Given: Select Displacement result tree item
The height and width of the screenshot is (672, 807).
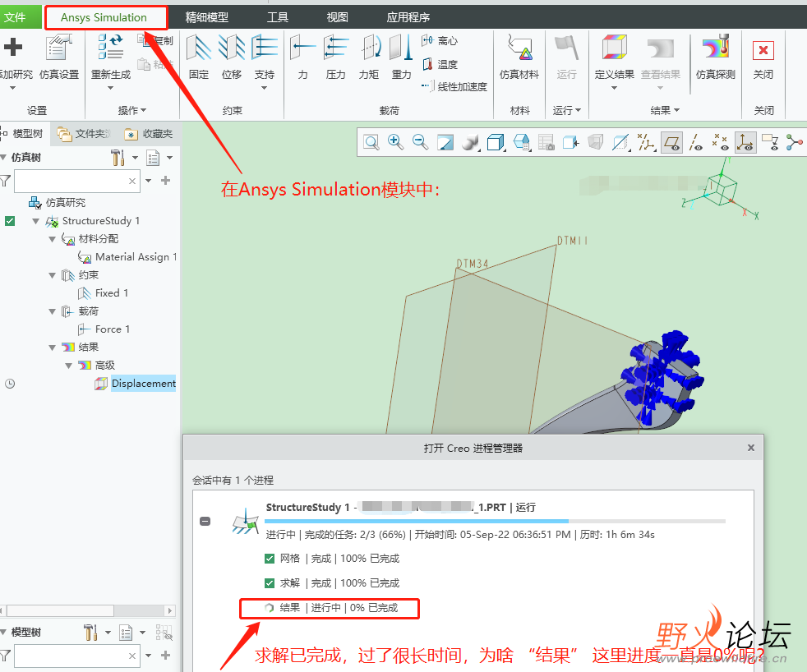Looking at the screenshot, I should coord(136,384).
